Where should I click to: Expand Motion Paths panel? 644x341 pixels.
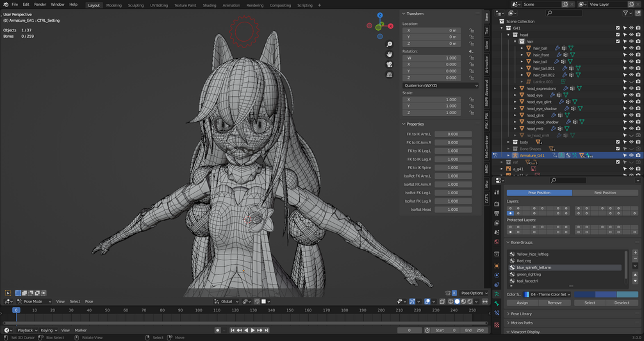click(x=522, y=323)
